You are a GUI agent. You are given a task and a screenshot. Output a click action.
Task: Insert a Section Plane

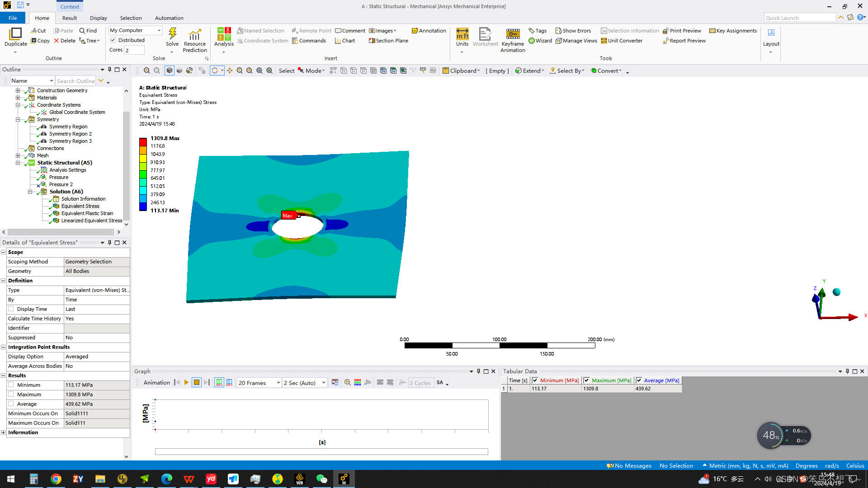point(388,41)
